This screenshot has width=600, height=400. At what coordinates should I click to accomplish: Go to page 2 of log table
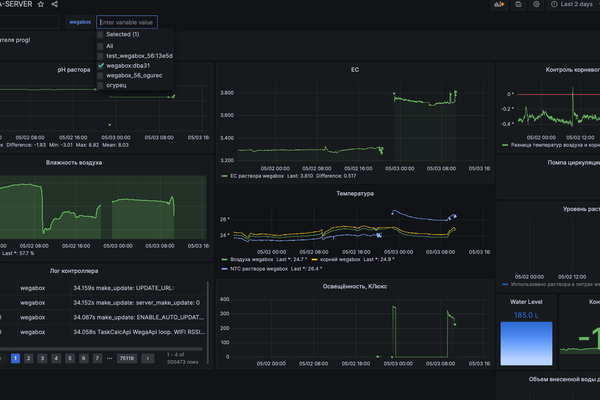(x=28, y=357)
